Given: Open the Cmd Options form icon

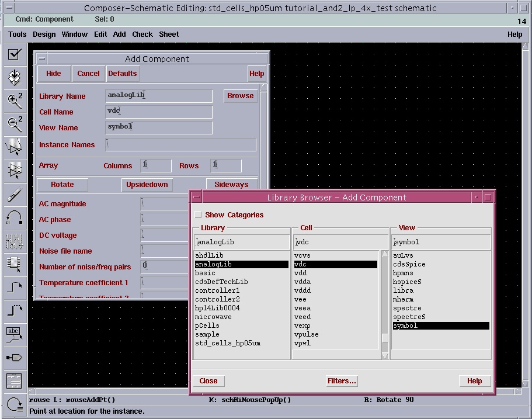Looking at the screenshot, I should [x=15, y=380].
